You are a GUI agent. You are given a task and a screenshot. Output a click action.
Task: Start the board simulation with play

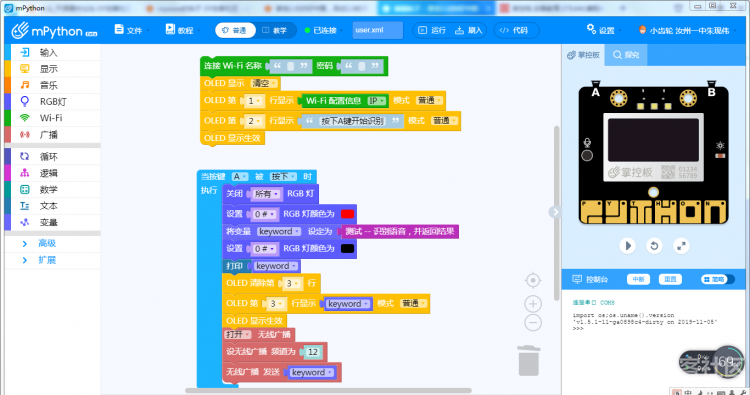(628, 246)
